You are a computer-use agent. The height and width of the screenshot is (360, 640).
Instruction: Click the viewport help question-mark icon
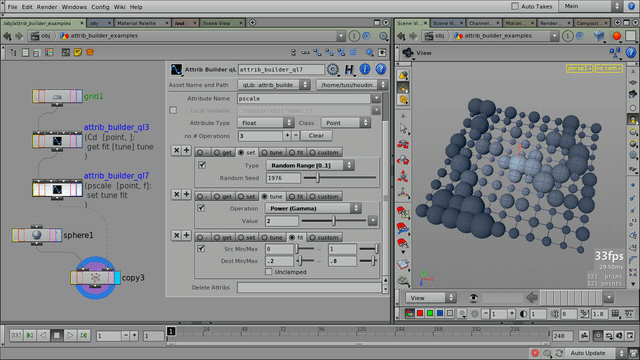pyautogui.click(x=631, y=52)
